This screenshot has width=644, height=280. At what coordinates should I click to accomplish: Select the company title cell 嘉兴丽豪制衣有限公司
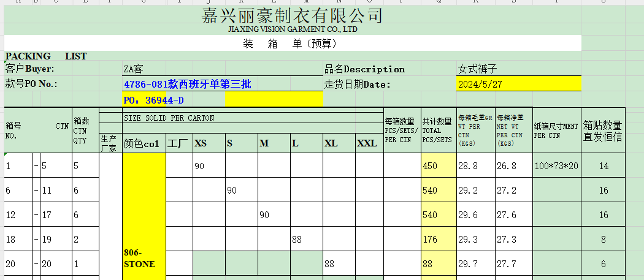point(292,15)
